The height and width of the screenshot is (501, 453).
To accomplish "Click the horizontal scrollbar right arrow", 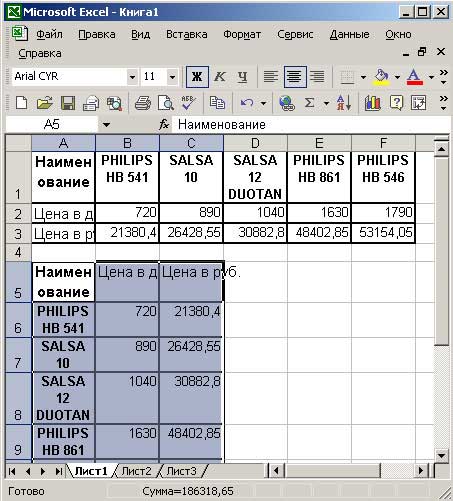I will point(422,471).
